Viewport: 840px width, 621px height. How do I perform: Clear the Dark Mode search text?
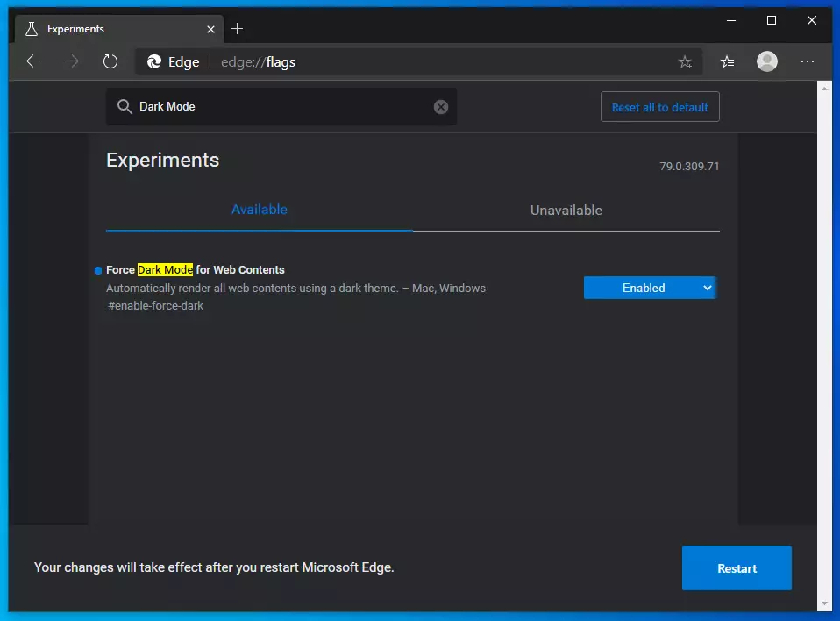pyautogui.click(x=441, y=107)
